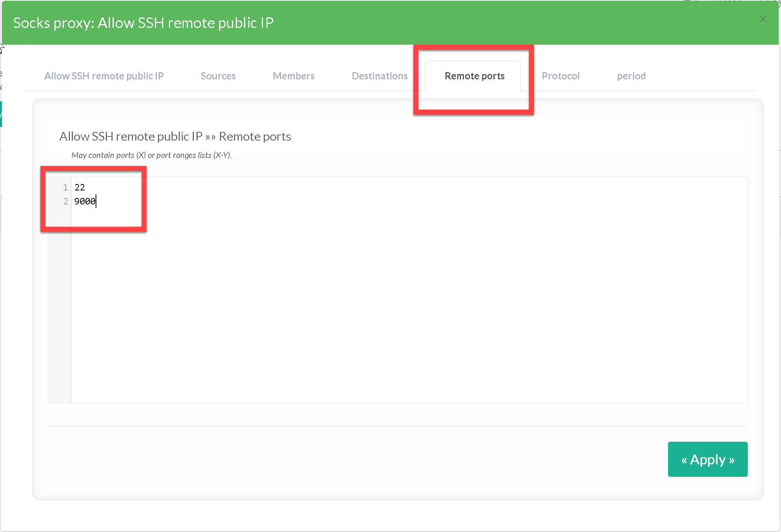The image size is (781, 532).
Task: Open the Allow SSH remote public IP tab
Action: click(x=104, y=76)
